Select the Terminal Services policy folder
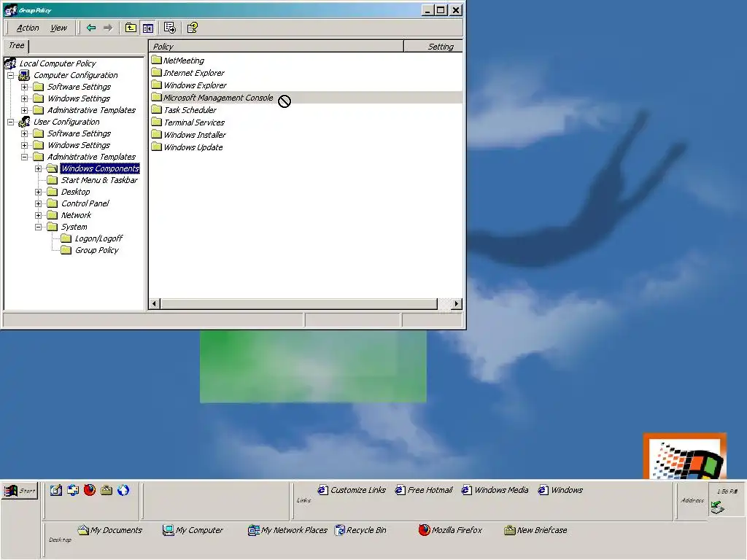The width and height of the screenshot is (747, 560). 194,122
